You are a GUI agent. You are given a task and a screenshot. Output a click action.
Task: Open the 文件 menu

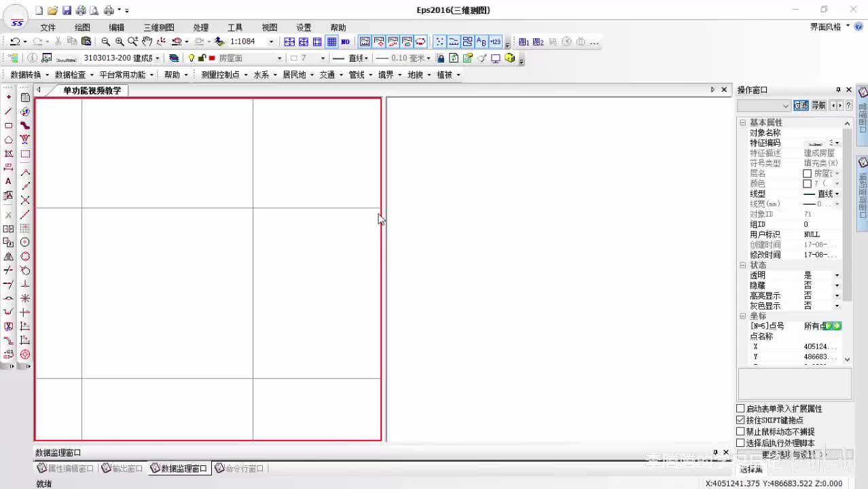tap(48, 28)
